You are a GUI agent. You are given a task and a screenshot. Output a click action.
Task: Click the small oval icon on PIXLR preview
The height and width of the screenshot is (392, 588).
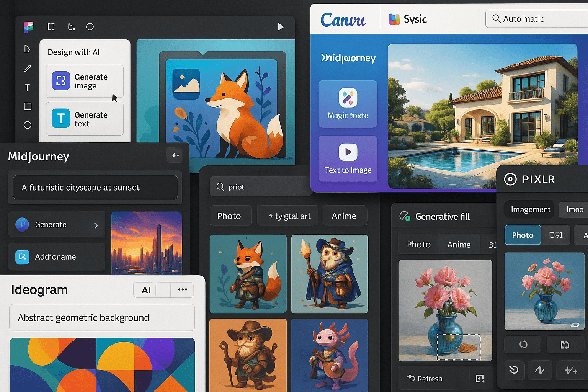click(575, 325)
